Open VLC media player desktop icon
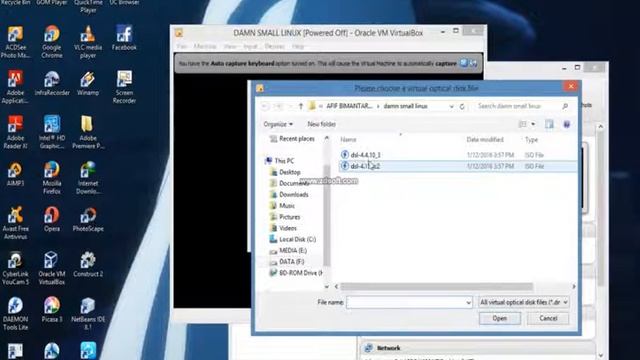This screenshot has width=640, height=360. click(88, 42)
